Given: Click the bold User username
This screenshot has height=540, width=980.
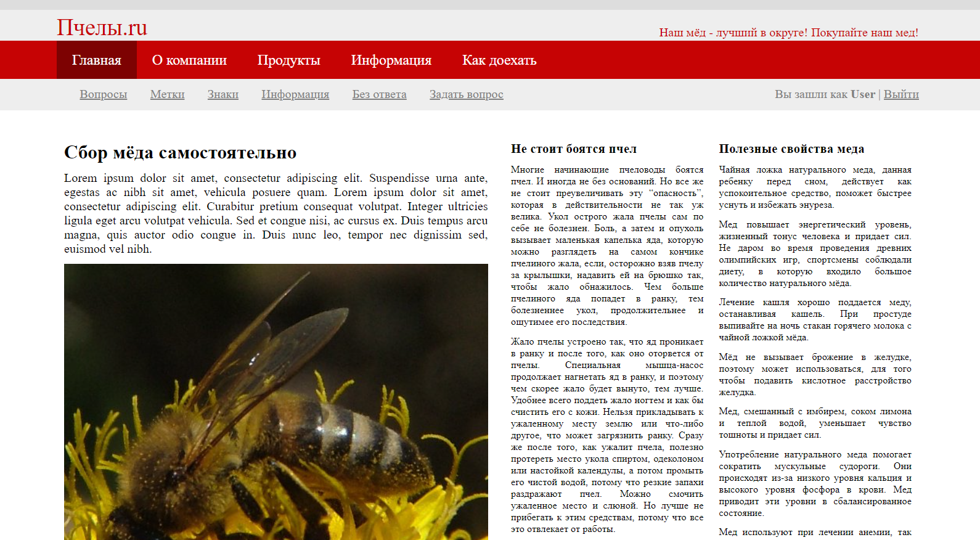Looking at the screenshot, I should [862, 94].
